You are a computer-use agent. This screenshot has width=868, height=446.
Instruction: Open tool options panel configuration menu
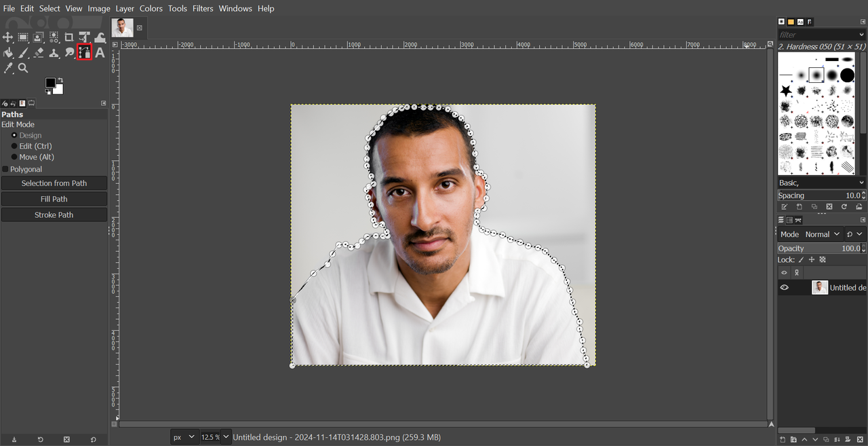(104, 103)
